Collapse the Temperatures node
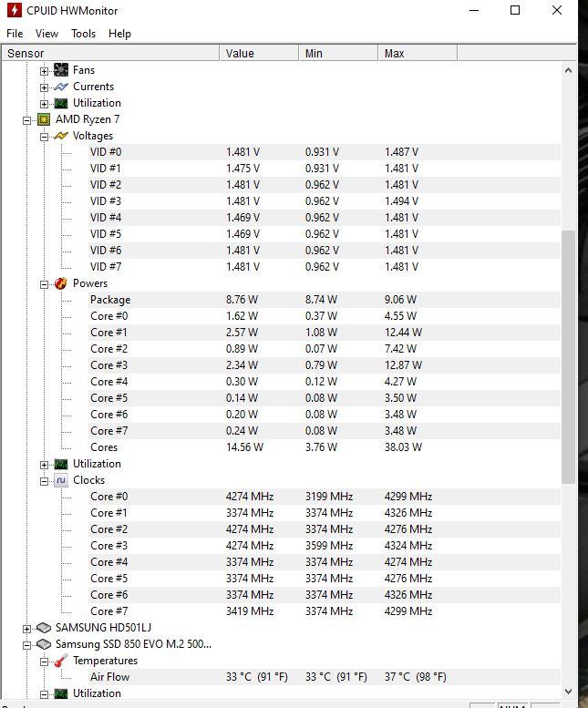Viewport: 588px width, 708px height. click(x=45, y=662)
